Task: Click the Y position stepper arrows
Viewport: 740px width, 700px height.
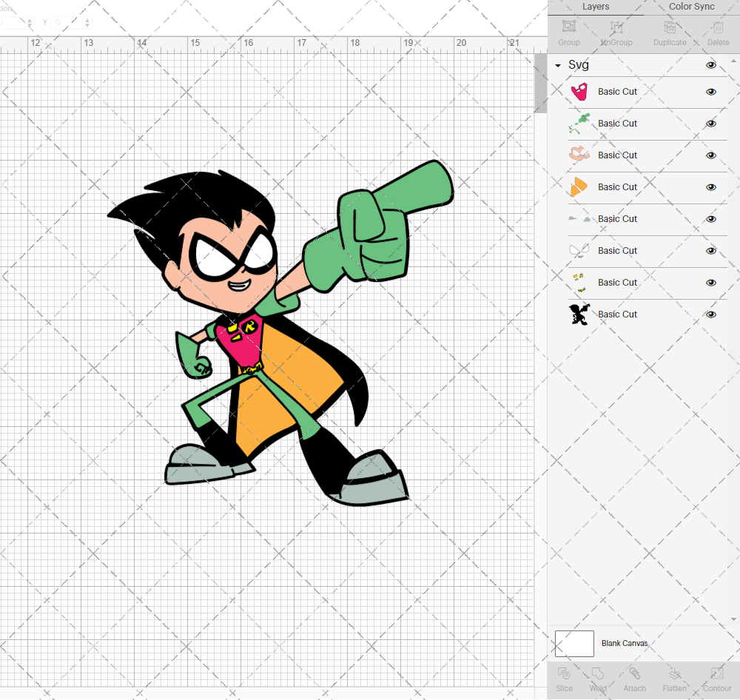Action: [87, 22]
